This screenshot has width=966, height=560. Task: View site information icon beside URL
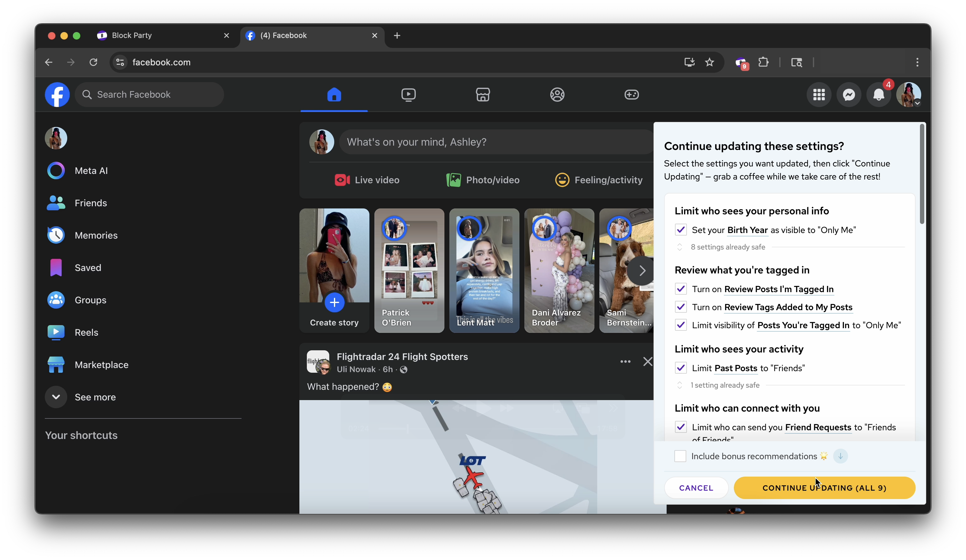pyautogui.click(x=120, y=62)
